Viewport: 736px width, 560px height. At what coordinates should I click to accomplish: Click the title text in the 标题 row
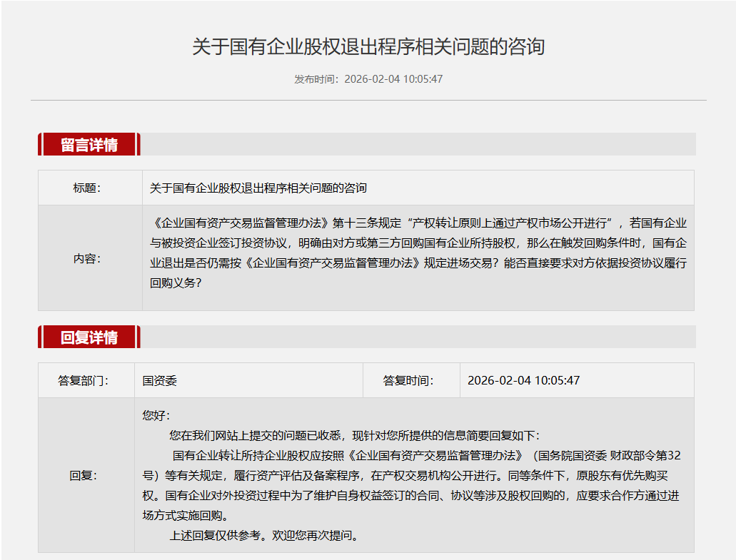coord(258,188)
